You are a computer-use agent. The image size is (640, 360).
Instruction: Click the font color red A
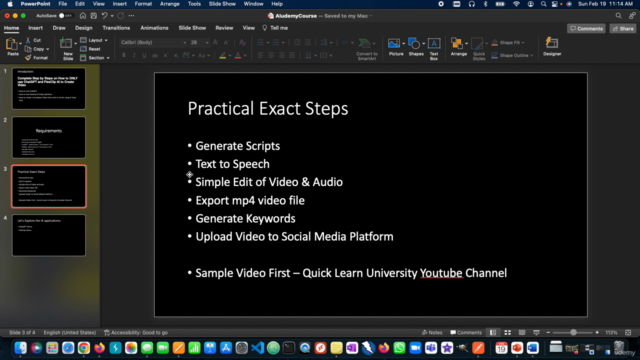(x=238, y=56)
